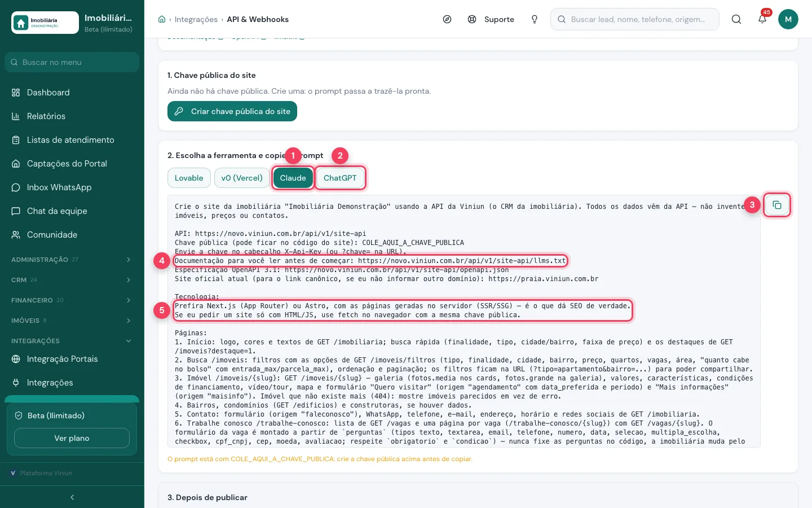Screen dimensions: 812x508
Task: Copy the prompt with the copy icon
Action: tap(776, 205)
